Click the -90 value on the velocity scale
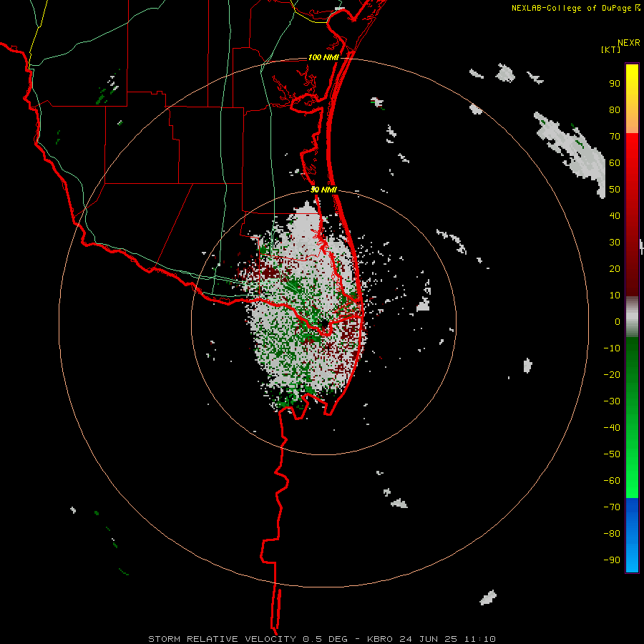This screenshot has height=644, width=644. coord(612,560)
